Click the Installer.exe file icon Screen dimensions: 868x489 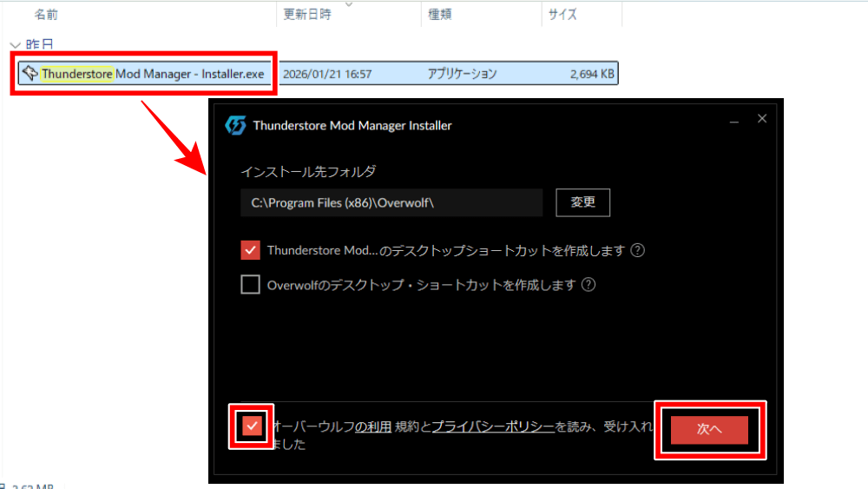click(30, 74)
